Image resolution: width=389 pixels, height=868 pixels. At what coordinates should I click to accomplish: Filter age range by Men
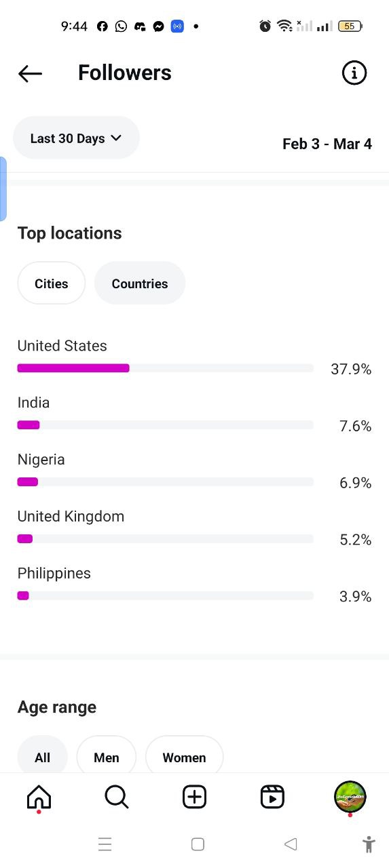click(107, 757)
